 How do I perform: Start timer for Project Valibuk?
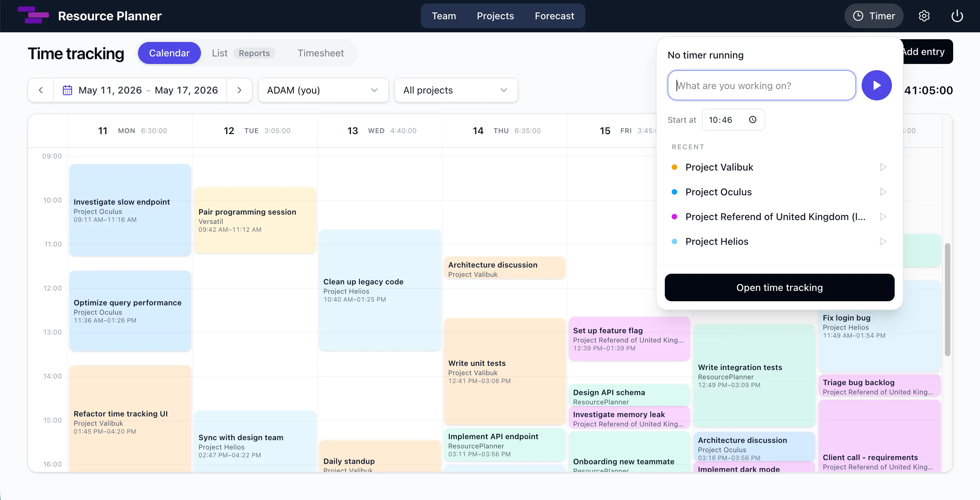pos(883,167)
